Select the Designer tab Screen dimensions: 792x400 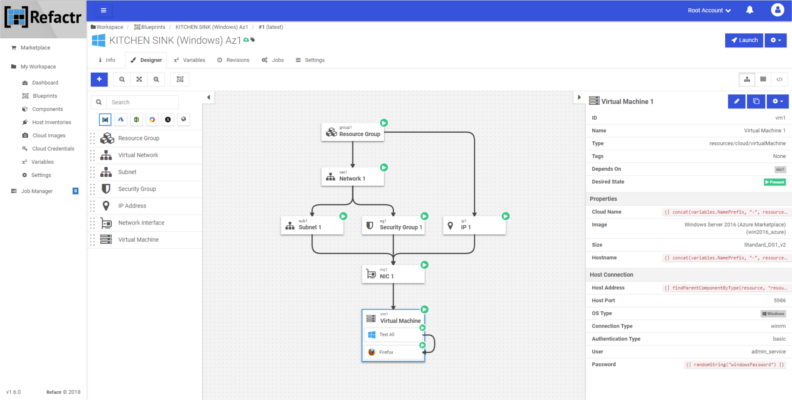tap(146, 60)
